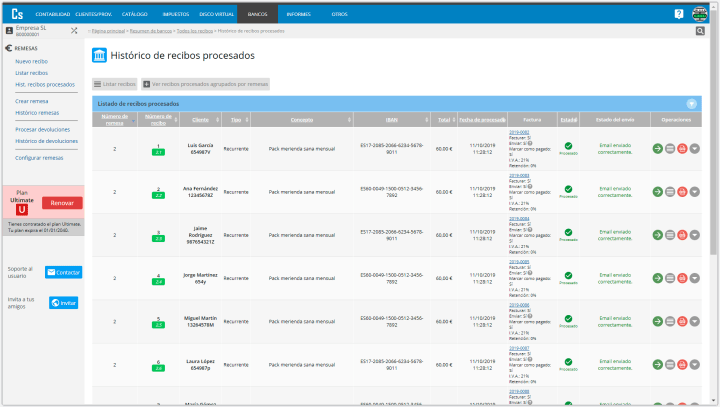Screen dimensions: 720x407
Task: Click the gray list icon in Luis García's row
Action: [670, 149]
